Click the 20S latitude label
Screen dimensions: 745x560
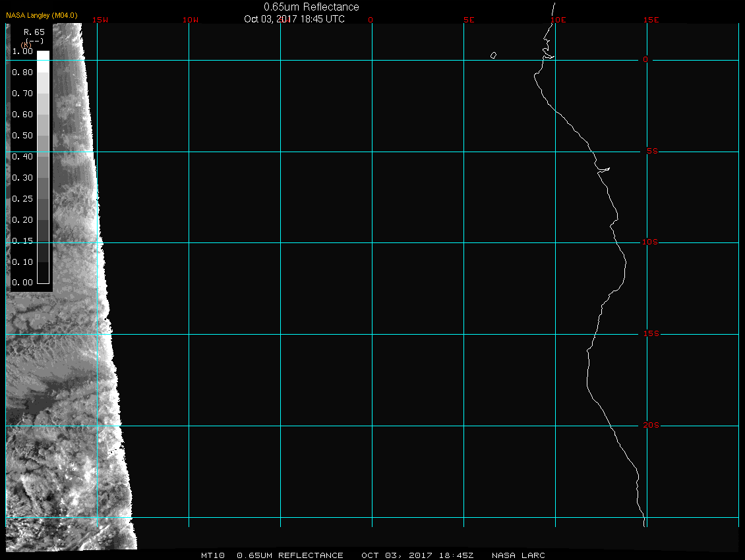point(650,426)
